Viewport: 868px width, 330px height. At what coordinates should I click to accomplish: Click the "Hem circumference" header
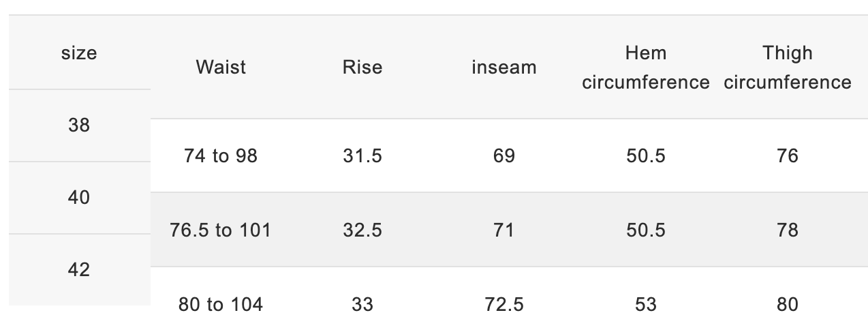[x=645, y=67]
